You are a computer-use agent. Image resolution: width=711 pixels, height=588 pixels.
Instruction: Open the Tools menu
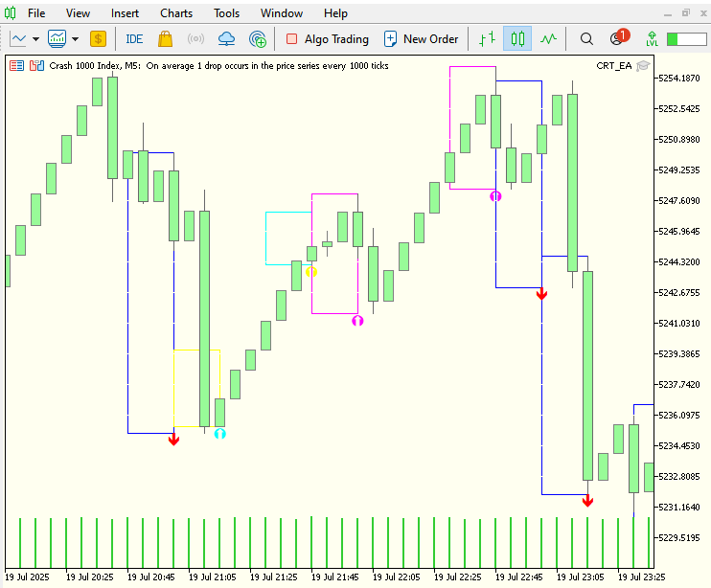pyautogui.click(x=227, y=13)
